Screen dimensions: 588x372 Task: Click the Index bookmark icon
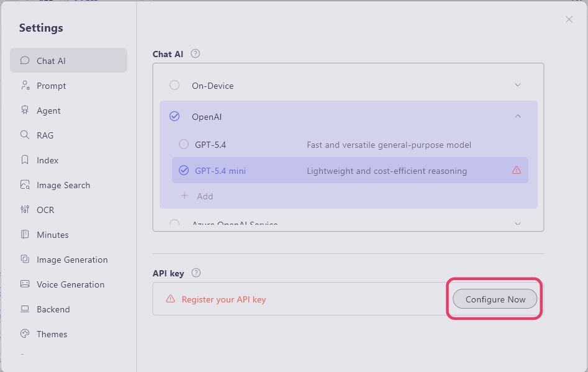click(x=25, y=160)
